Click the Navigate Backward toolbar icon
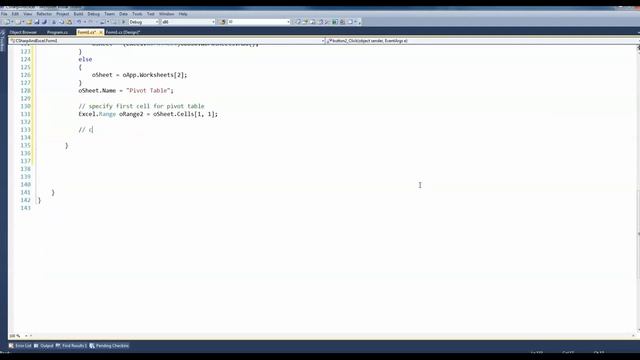 (x=102, y=22)
